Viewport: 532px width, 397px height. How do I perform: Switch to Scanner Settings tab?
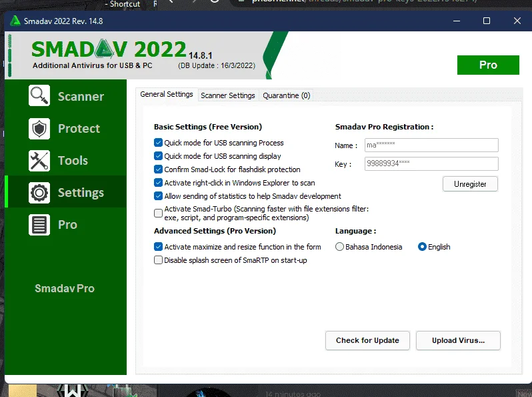tap(227, 95)
